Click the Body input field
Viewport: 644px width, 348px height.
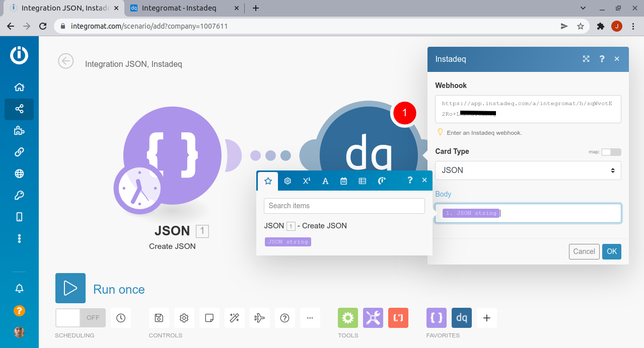528,213
